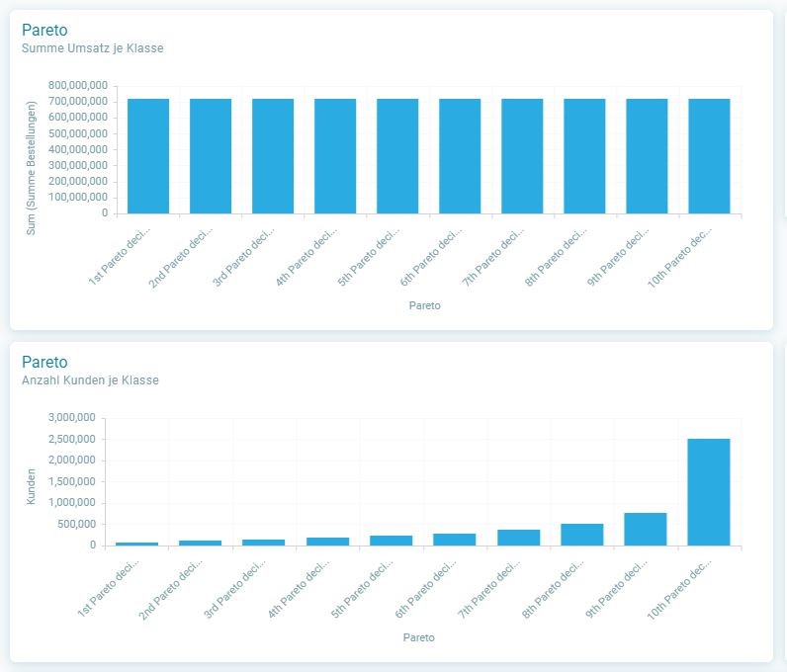
Task: Click the 1st Pareto decile bar in Summe Umsatz chart
Action: click(148, 156)
